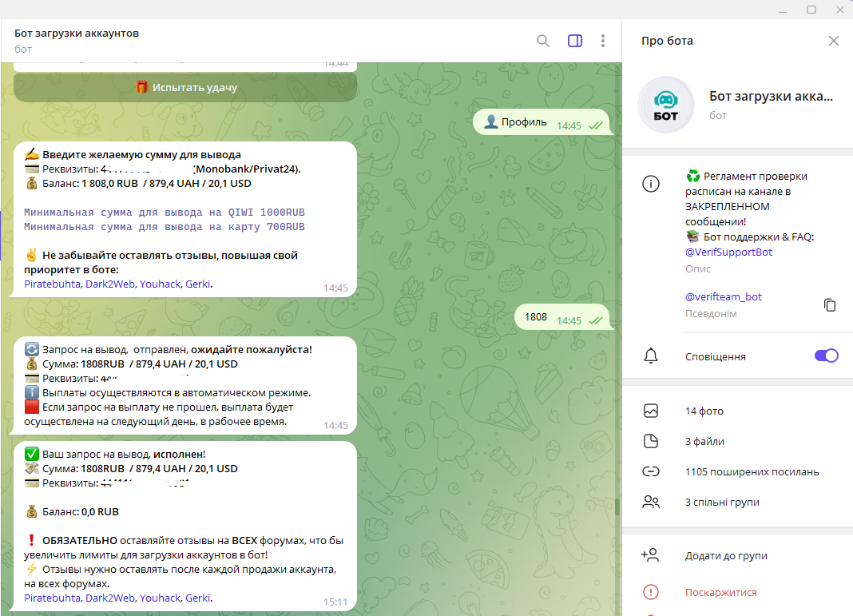Open the Piratebuhta link in first message
Screen dimensions: 853x616
pyautogui.click(x=52, y=284)
